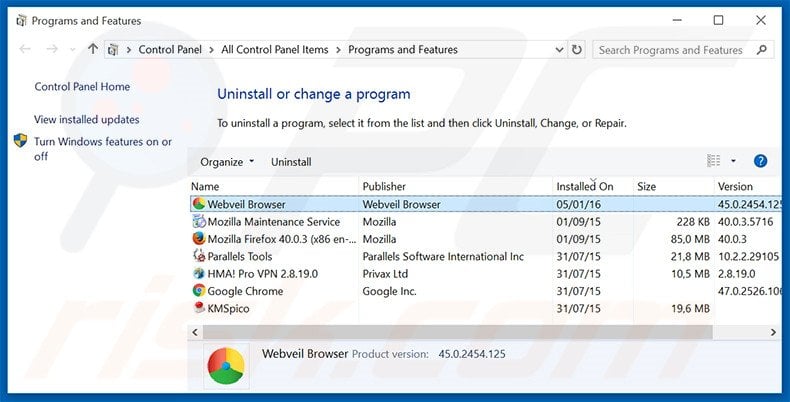This screenshot has width=790, height=402.
Task: Go back with the back arrow
Action: [25, 49]
